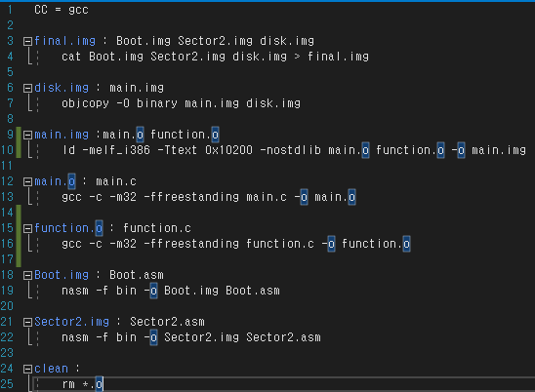Click the highlighted o in rm *.o
This screenshot has height=392, width=535.
[99, 384]
